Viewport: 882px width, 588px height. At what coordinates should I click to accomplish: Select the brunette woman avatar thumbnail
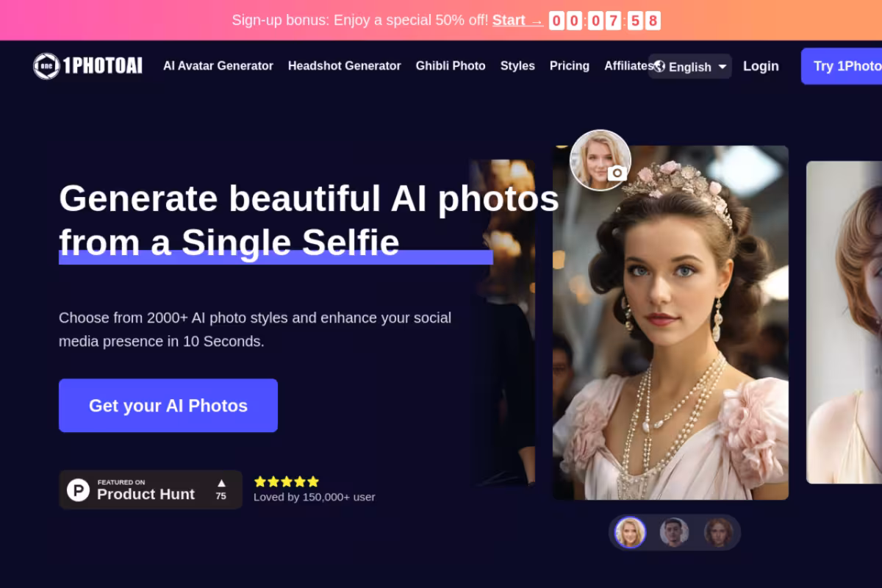point(718,532)
